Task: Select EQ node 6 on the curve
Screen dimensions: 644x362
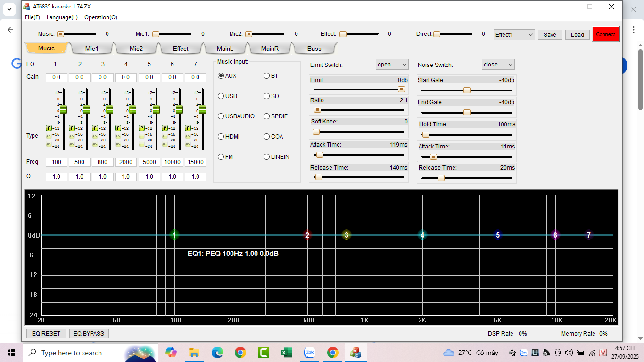Action: point(555,235)
